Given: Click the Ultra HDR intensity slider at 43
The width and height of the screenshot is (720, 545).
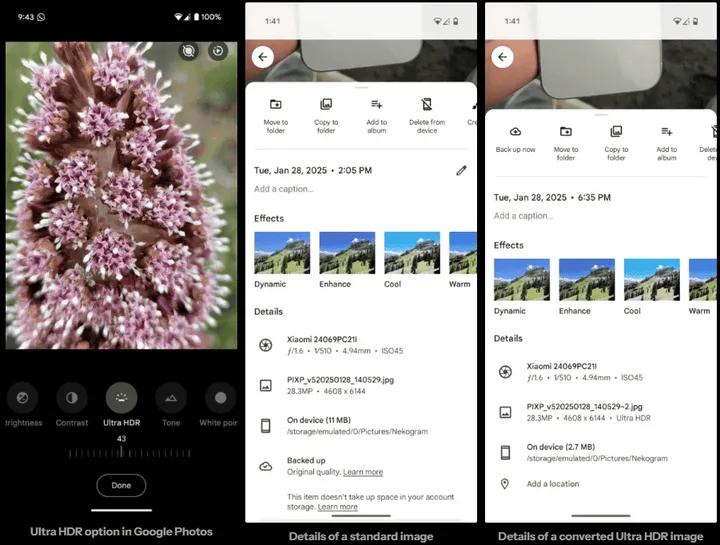Looking at the screenshot, I should [x=121, y=453].
